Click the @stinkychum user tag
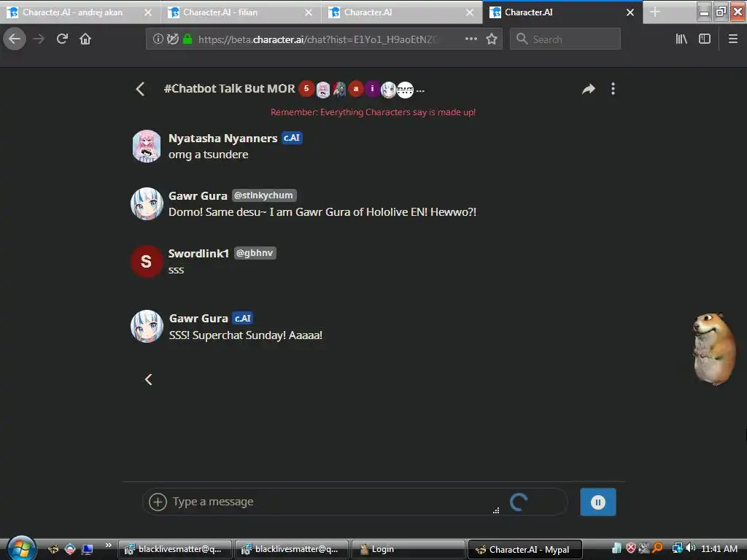 click(x=264, y=195)
